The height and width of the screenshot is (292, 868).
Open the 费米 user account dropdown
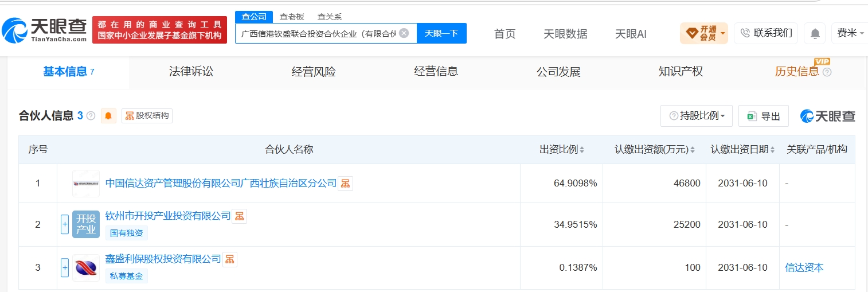tap(850, 33)
